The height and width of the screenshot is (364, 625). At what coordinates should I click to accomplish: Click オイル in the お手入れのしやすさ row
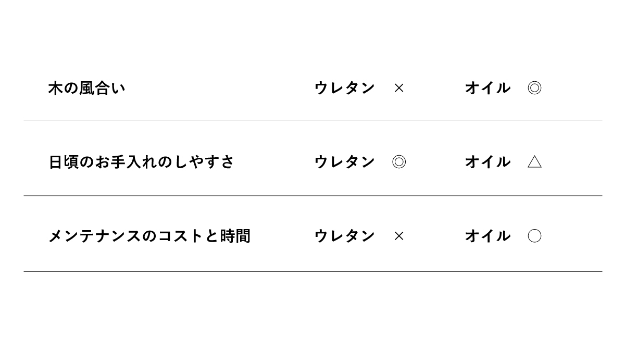[x=488, y=162]
